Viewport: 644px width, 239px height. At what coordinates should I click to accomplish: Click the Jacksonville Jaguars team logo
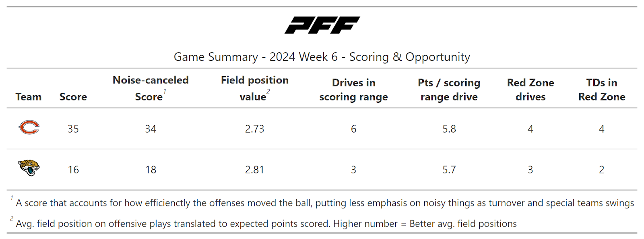click(x=29, y=168)
